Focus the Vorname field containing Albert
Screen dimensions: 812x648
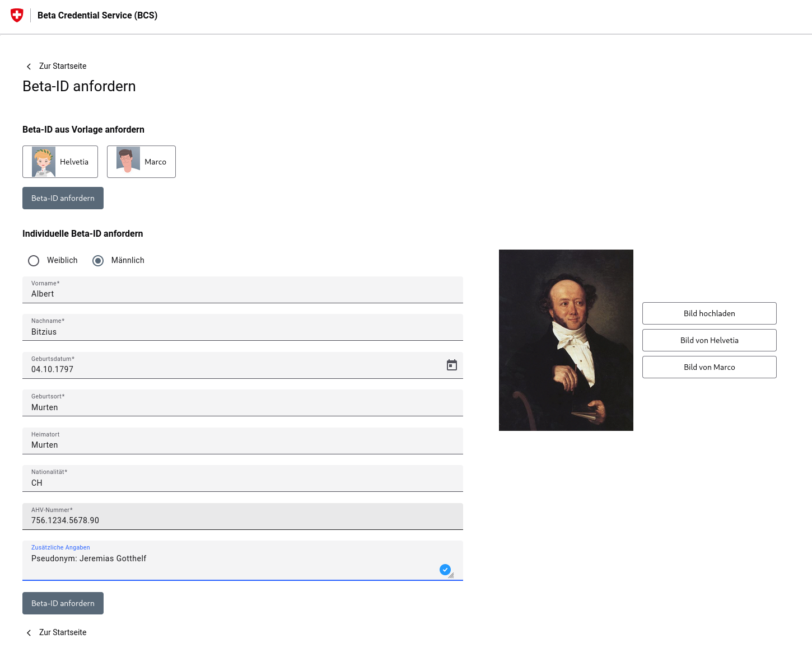click(x=242, y=290)
